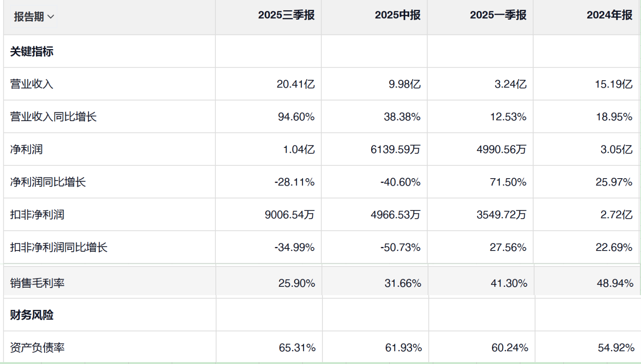The width and height of the screenshot is (641, 364).
Task: Click the chevron arrow beside 报告期
Action: 51,17
